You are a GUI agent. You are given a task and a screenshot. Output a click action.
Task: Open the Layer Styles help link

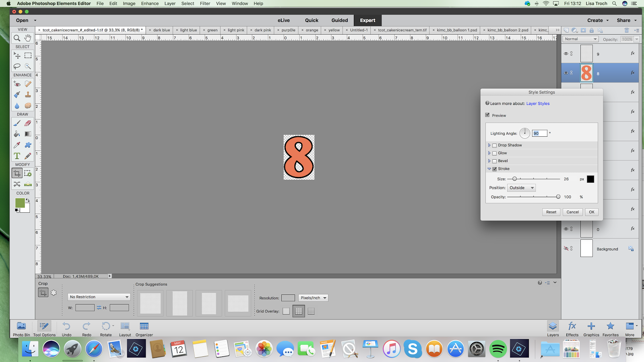tap(538, 103)
